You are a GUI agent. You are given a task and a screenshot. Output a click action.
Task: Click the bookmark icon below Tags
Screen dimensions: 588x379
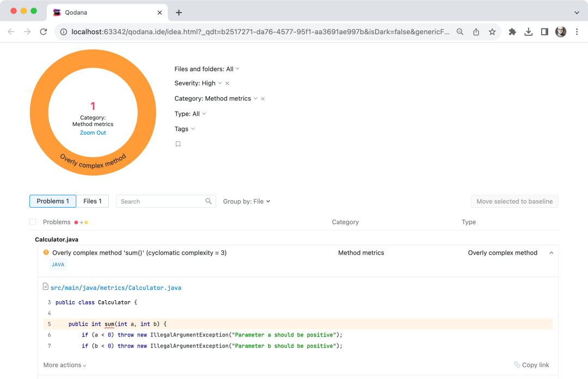178,144
